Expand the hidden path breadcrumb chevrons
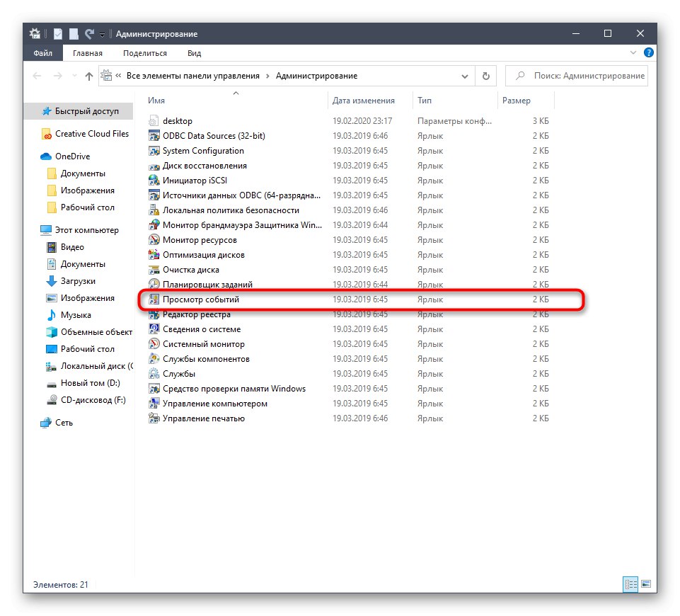 click(x=118, y=76)
